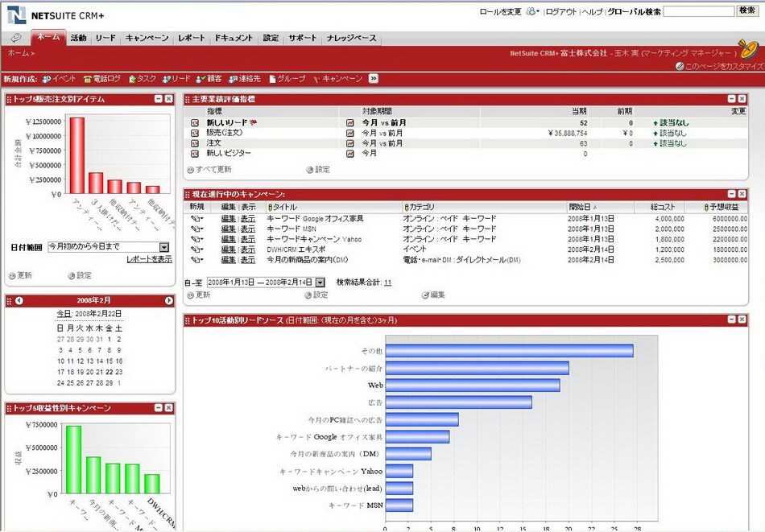Click the 新しいリード KPI refresh icon
765x532 pixels.
click(x=195, y=123)
